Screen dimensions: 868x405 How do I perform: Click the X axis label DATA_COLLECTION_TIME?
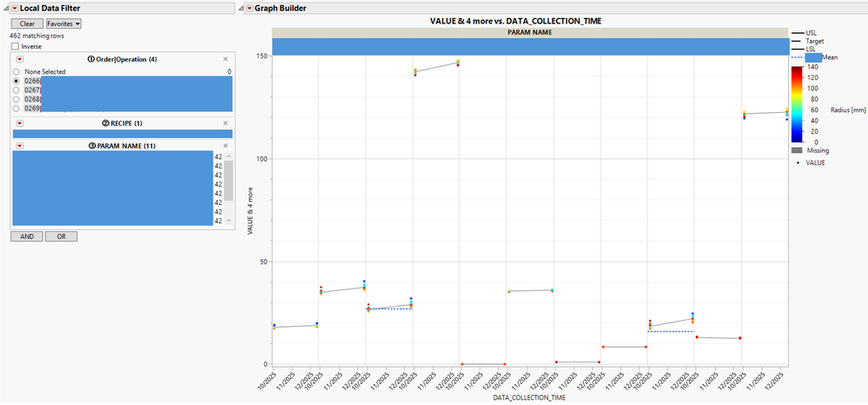pyautogui.click(x=530, y=397)
